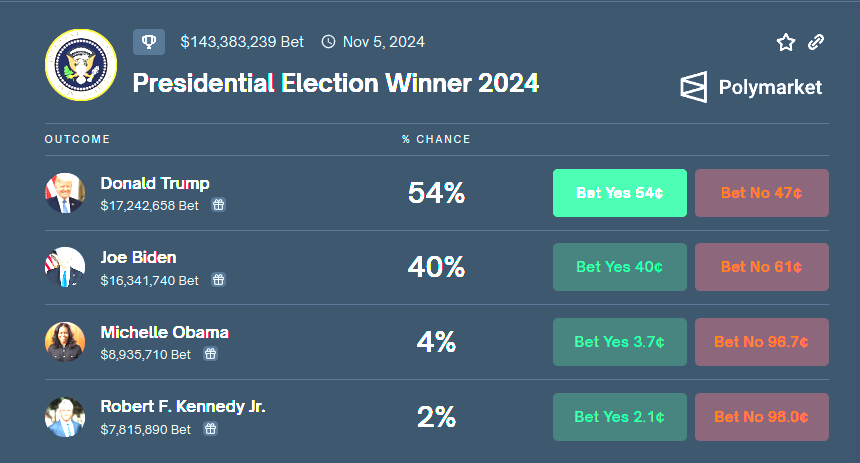Bet No 47¢ on Donald Trump
Viewport: 860px width, 463px height.
coord(762,193)
